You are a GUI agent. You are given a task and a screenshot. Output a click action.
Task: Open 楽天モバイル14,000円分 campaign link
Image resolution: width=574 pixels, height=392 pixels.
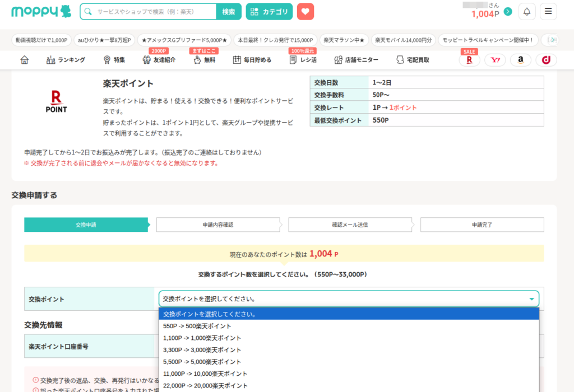(404, 40)
